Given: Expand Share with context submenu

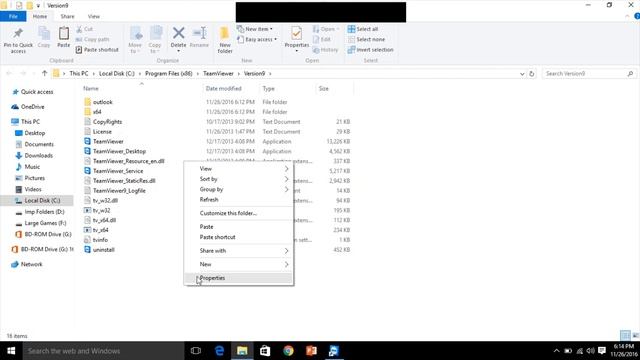Looking at the screenshot, I should (x=239, y=251).
